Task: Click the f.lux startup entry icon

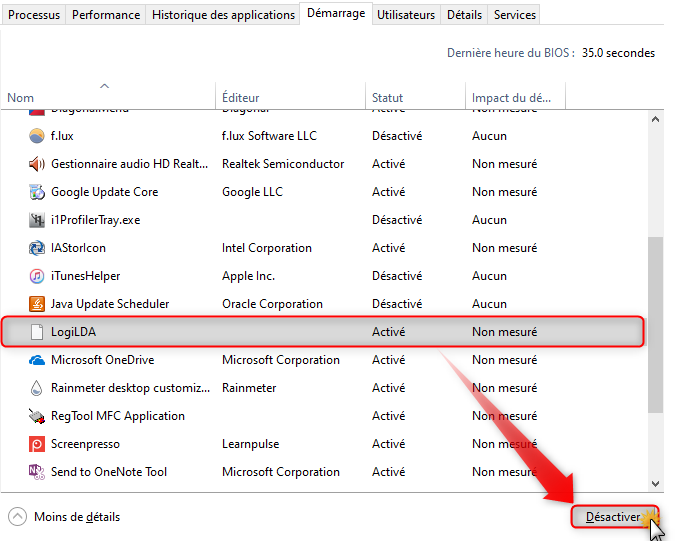Action: tap(37, 136)
